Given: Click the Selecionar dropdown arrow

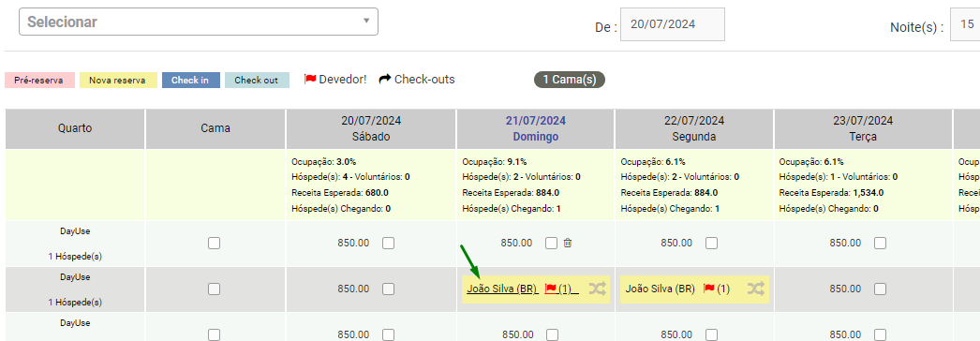Looking at the screenshot, I should [x=366, y=22].
